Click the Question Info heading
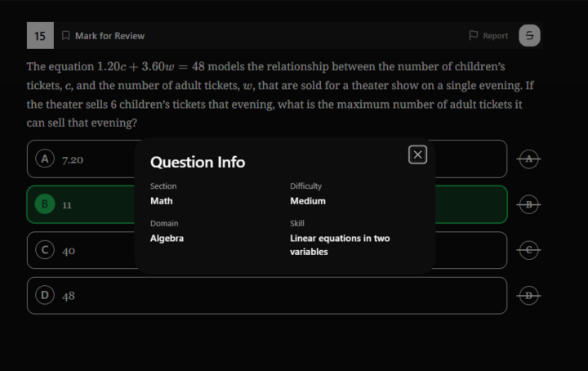 [198, 163]
